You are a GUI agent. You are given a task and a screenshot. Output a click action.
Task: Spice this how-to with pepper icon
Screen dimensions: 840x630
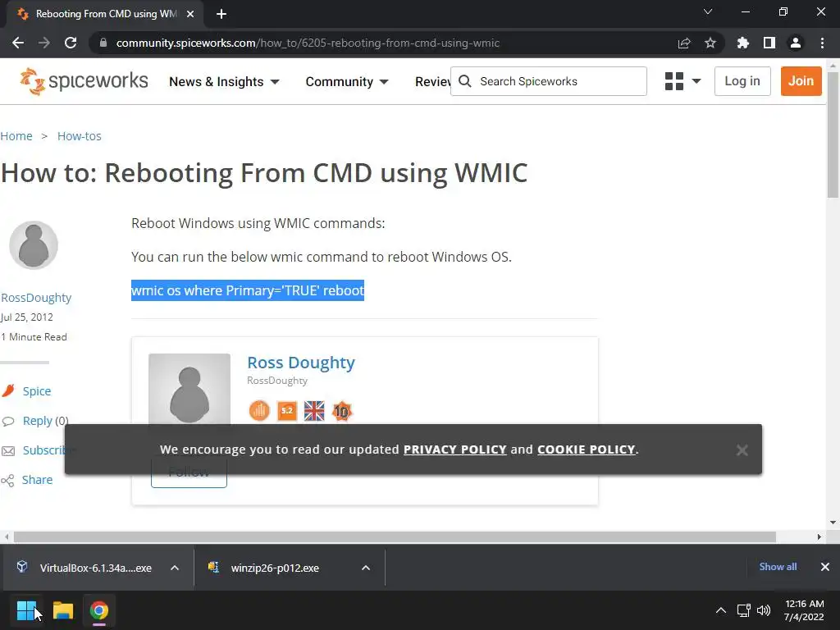[x=8, y=391]
